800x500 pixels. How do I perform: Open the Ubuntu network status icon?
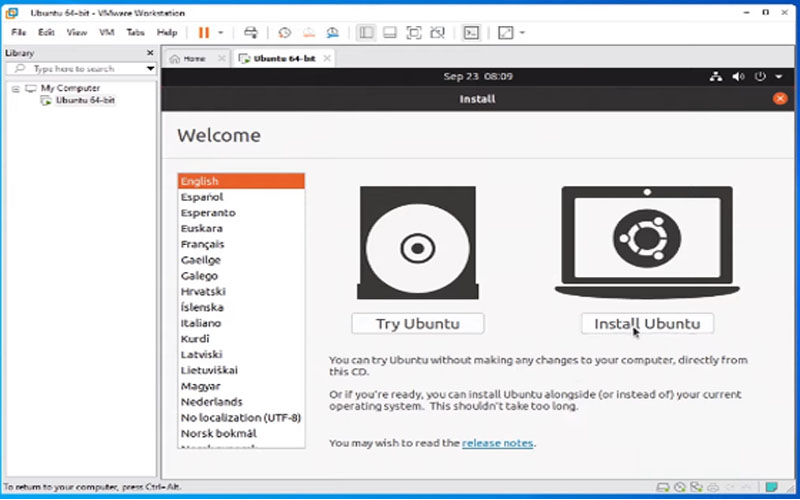tap(716, 77)
